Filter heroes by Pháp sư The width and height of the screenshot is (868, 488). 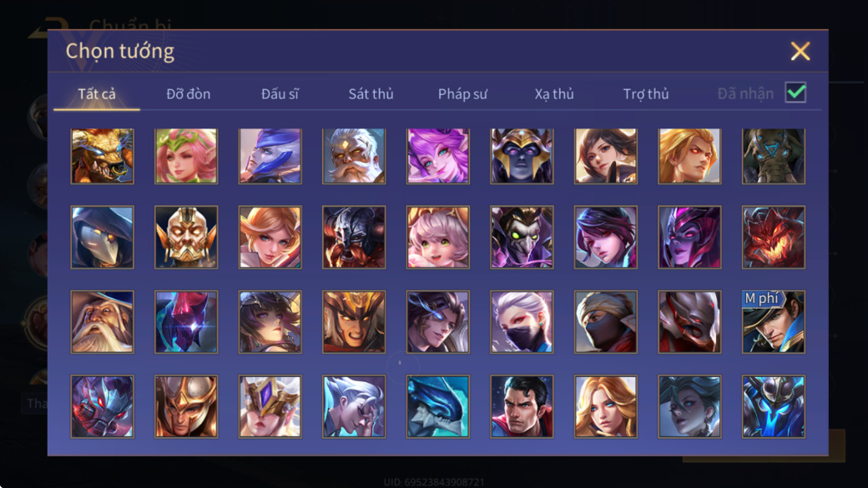(x=462, y=94)
